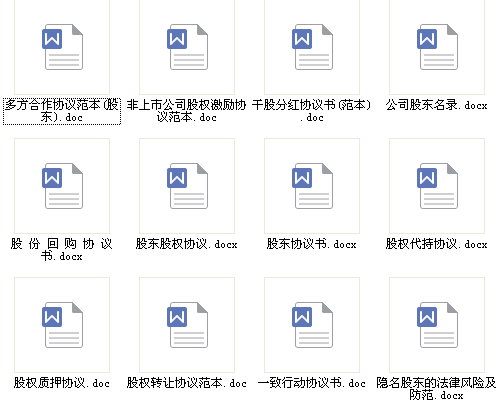The width and height of the screenshot is (498, 405).
Task: Click the 股东协议书.docx document icon
Action: pos(312,186)
